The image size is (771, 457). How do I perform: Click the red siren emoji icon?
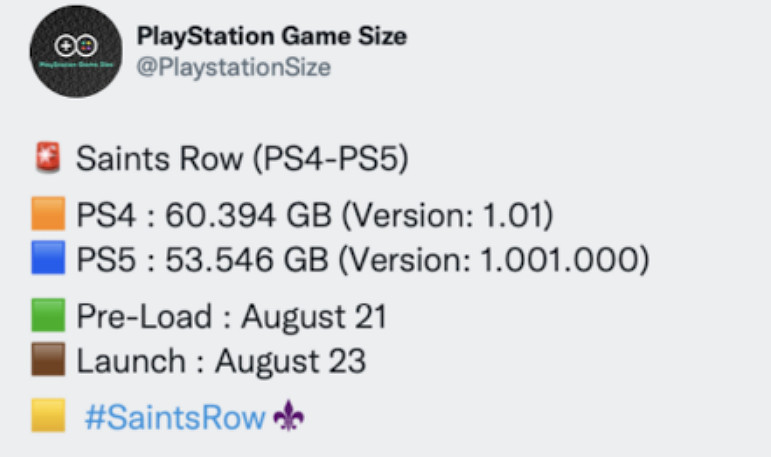point(47,158)
